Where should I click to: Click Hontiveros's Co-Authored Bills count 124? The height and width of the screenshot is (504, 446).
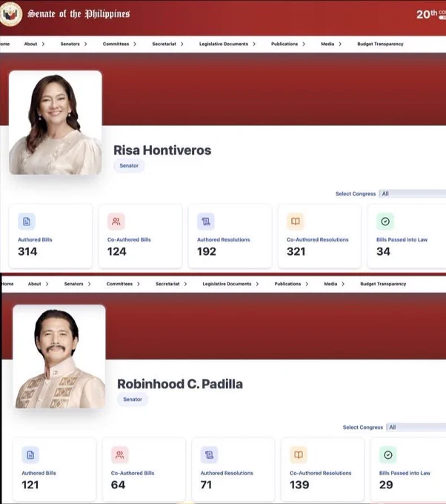[x=117, y=251]
